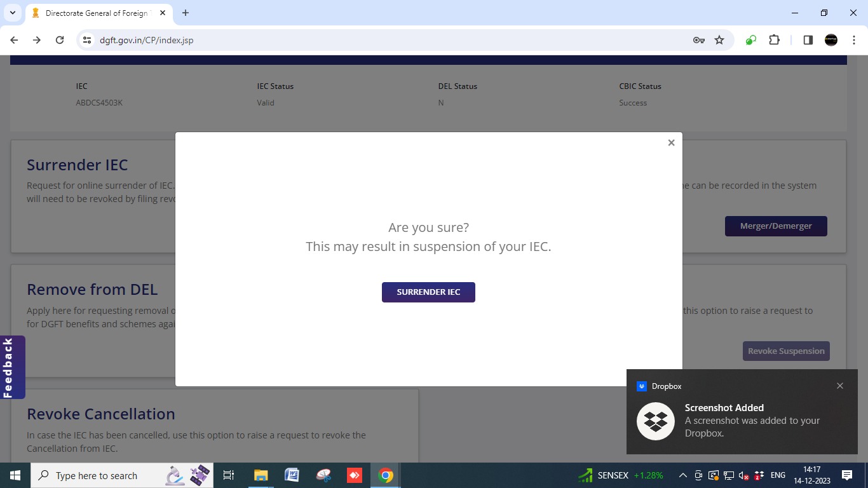
Task: Click the Remove from DEL heading
Action: 92,290
